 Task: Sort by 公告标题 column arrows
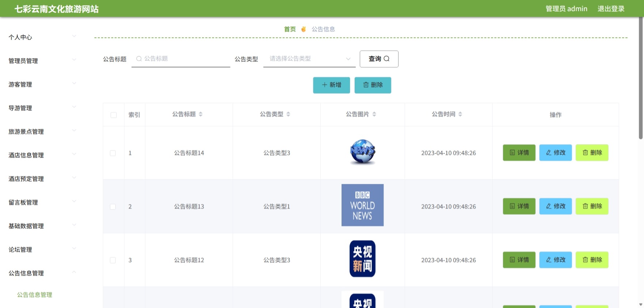coord(201,114)
